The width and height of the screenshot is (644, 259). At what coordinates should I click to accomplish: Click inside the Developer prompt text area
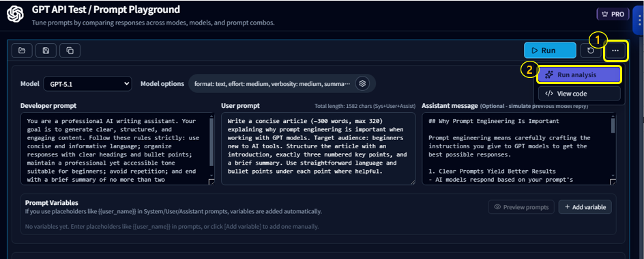[x=117, y=149]
